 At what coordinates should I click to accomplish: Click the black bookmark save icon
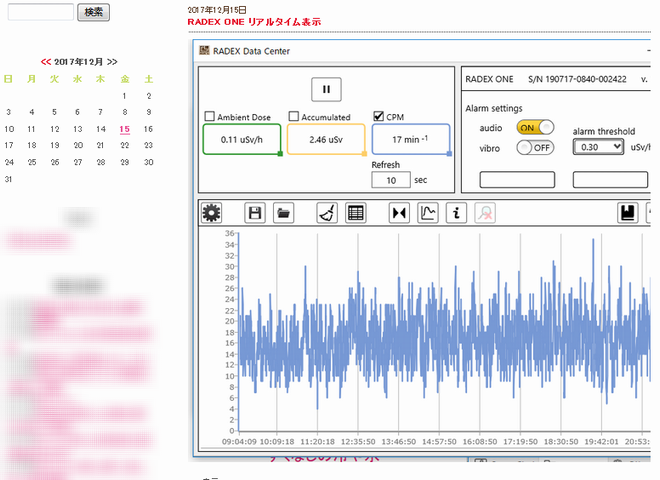[x=628, y=213]
